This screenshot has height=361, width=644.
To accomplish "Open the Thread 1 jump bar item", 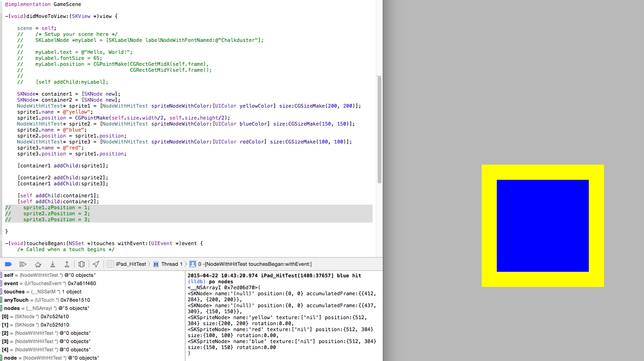I will 172,264.
